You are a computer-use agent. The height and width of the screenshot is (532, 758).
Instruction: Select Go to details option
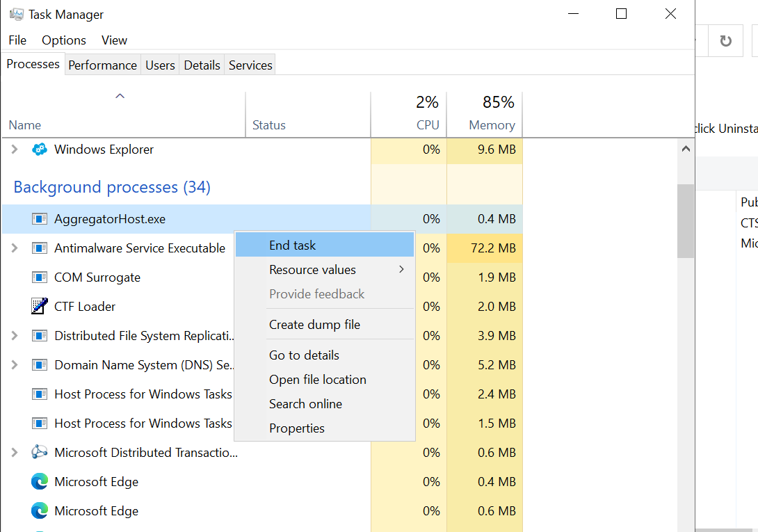tap(325, 355)
